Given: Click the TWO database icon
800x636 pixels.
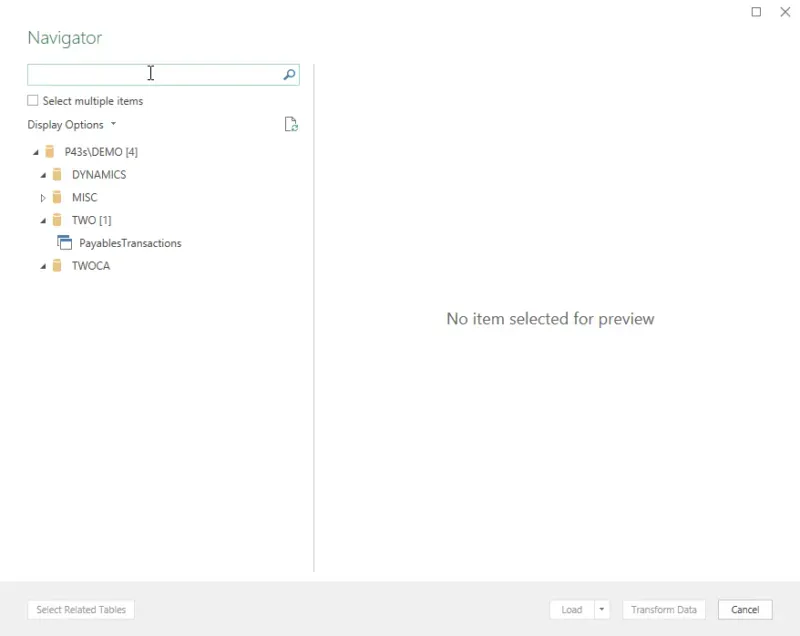Looking at the screenshot, I should tap(57, 220).
